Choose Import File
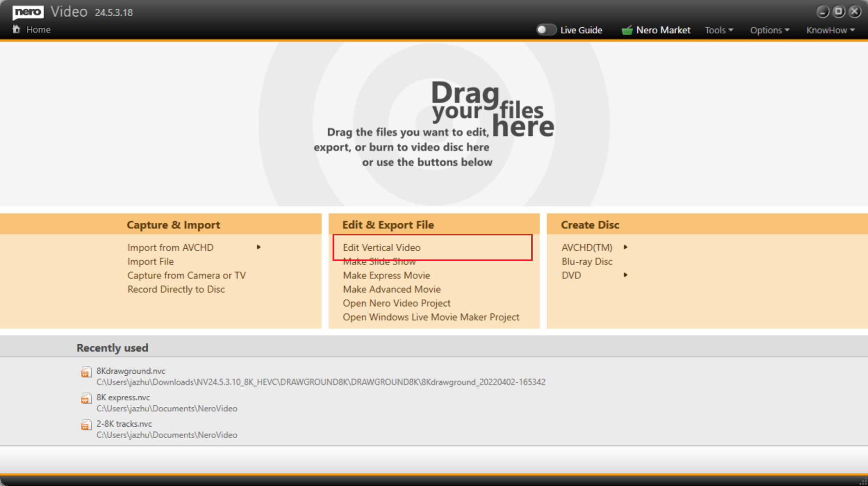Image resolution: width=868 pixels, height=486 pixels. pos(151,261)
